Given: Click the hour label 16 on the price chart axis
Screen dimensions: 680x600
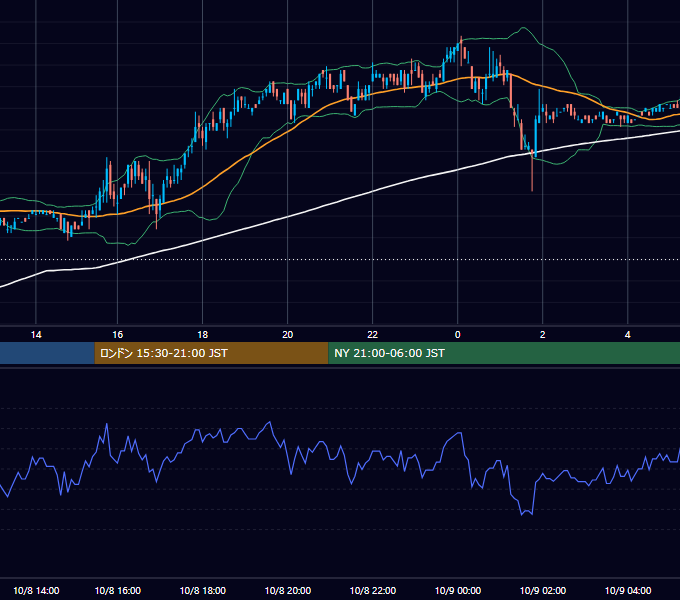Looking at the screenshot, I should [118, 334].
